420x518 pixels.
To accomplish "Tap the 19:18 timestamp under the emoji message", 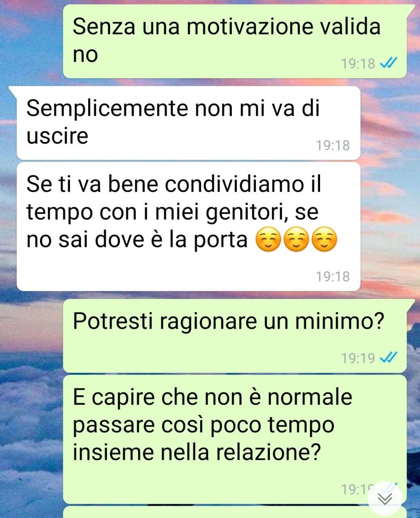I will [333, 276].
